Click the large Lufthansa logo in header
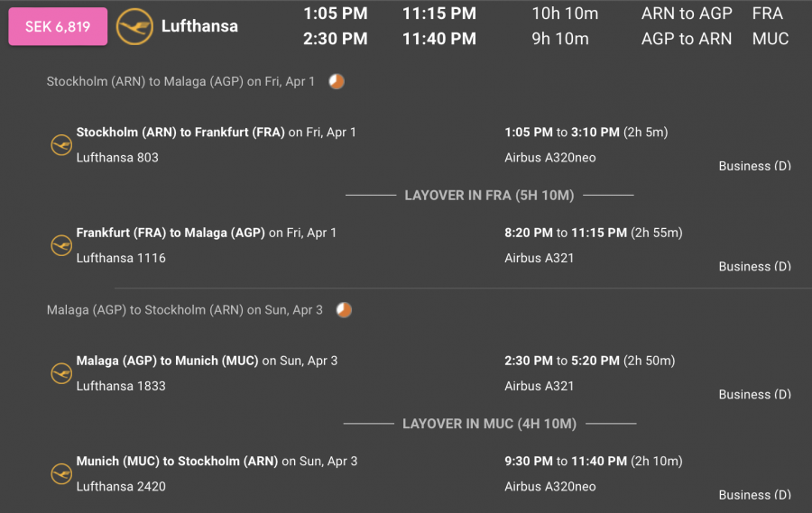Screen dimensions: 812x513 click(134, 26)
